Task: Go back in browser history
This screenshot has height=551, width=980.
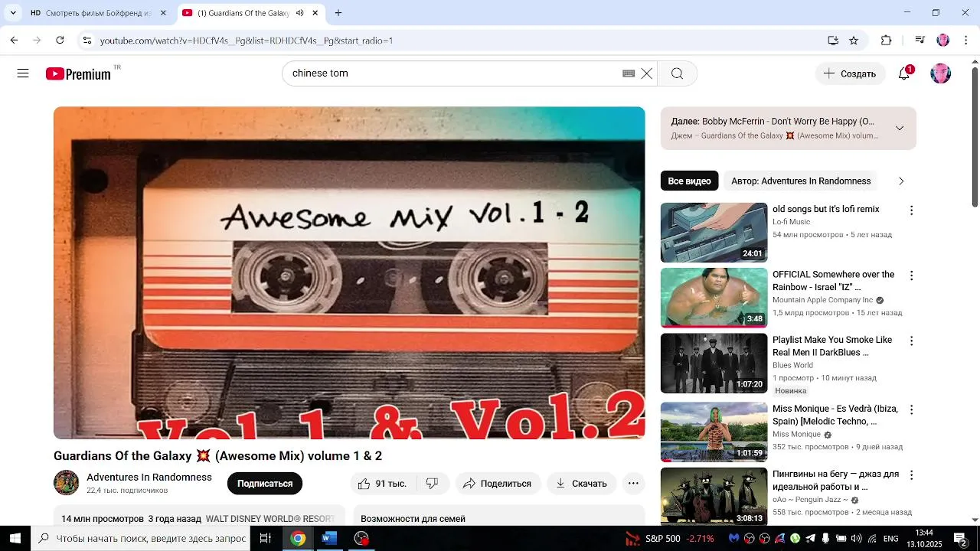Action: [14, 41]
